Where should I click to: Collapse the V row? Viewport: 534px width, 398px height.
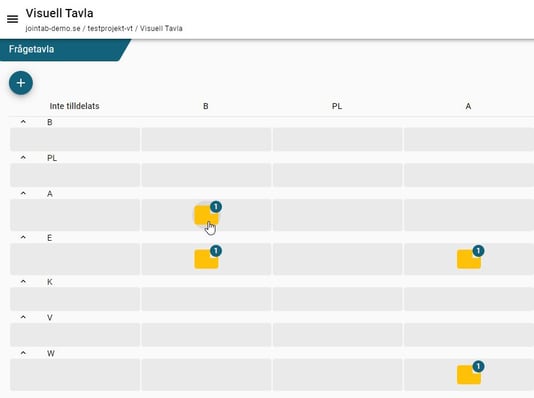pyautogui.click(x=23, y=317)
